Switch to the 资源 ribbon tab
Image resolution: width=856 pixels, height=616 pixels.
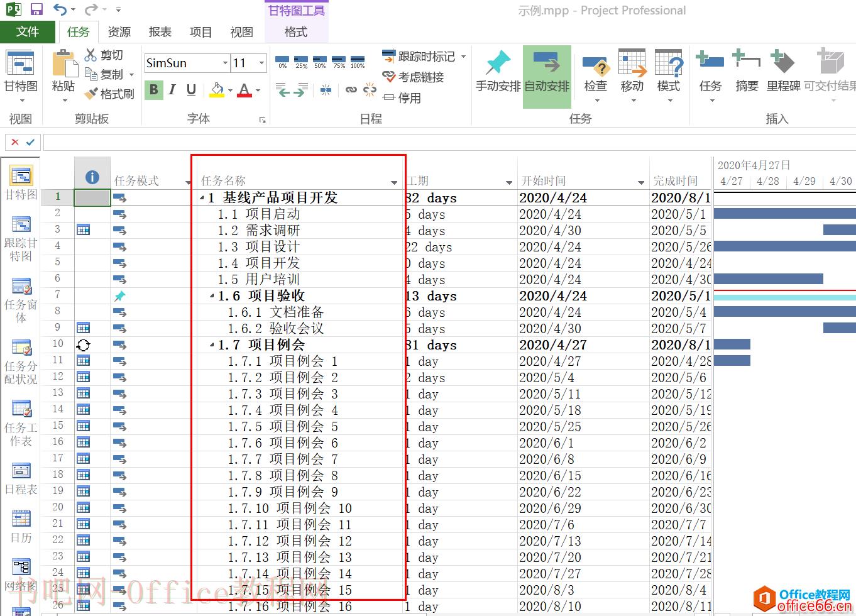point(119,31)
